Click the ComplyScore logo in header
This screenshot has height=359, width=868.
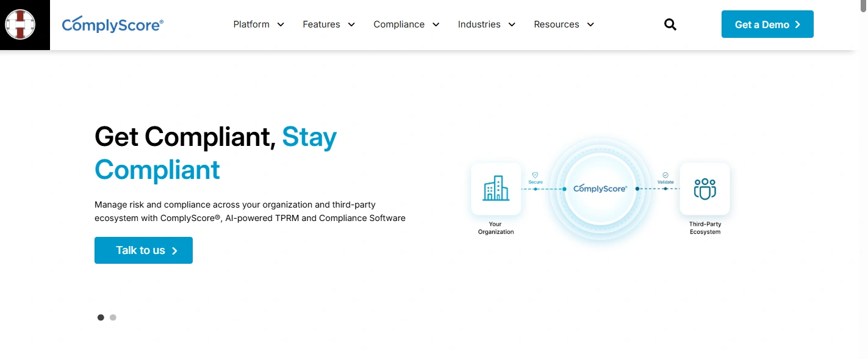pos(113,24)
